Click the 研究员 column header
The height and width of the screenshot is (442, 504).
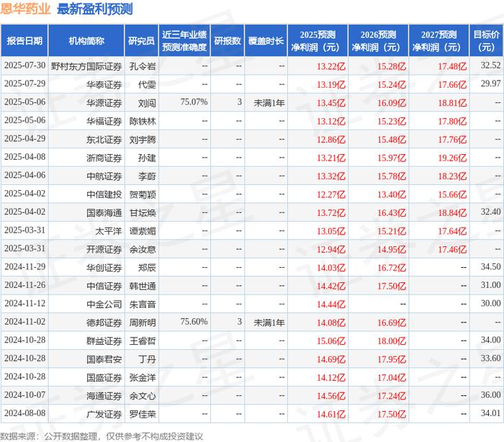[x=141, y=41]
